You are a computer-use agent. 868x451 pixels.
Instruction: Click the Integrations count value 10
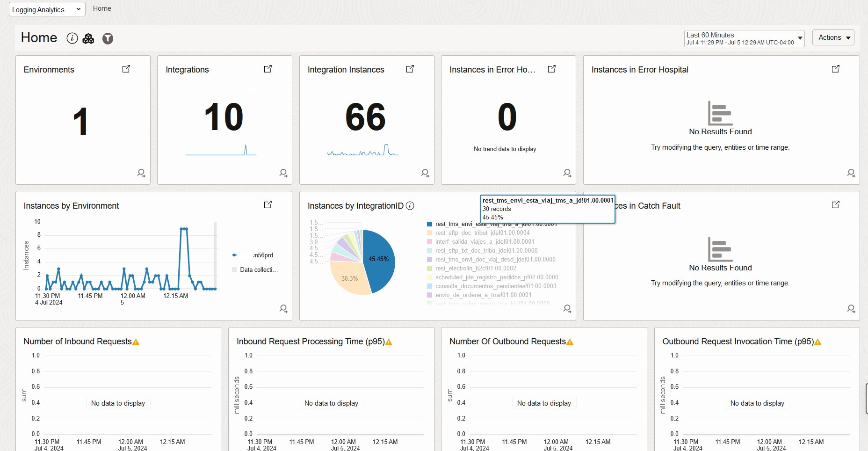(x=224, y=117)
